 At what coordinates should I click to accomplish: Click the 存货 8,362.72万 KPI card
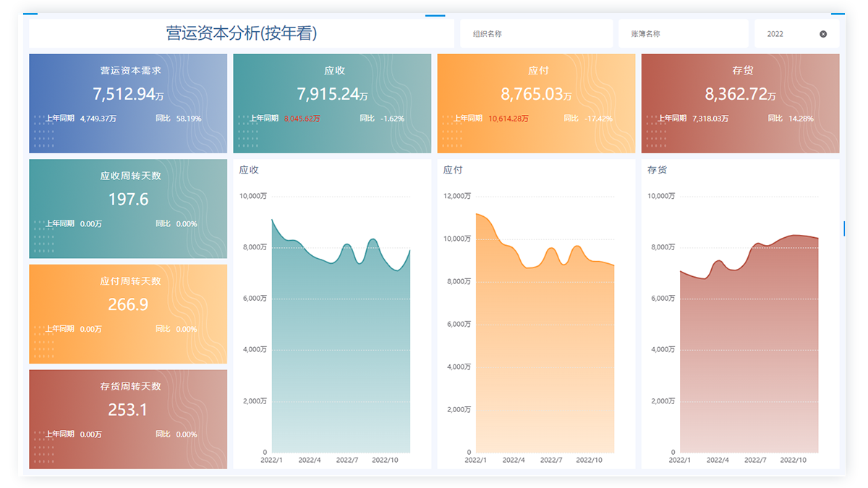[x=740, y=103]
